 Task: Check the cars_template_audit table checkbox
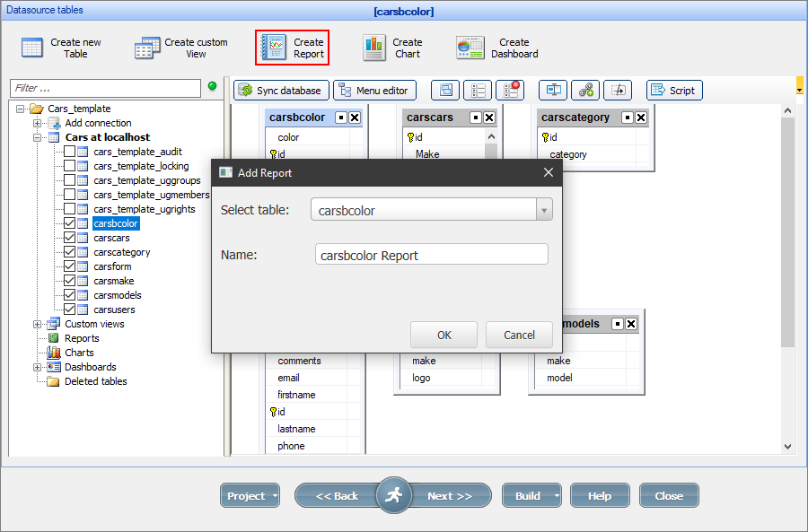69,152
